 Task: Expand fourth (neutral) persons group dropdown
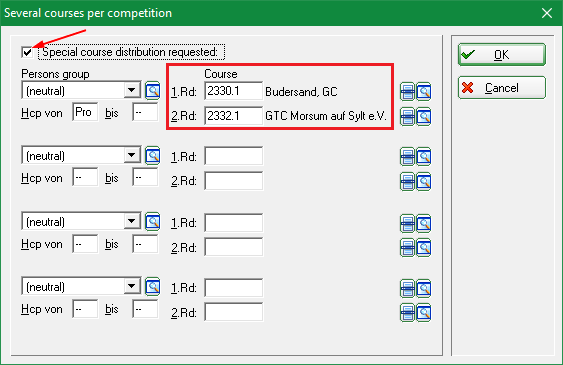click(x=132, y=286)
